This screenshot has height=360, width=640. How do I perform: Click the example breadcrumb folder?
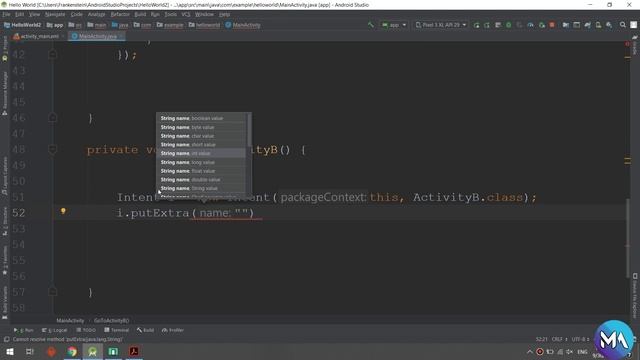click(x=170, y=25)
